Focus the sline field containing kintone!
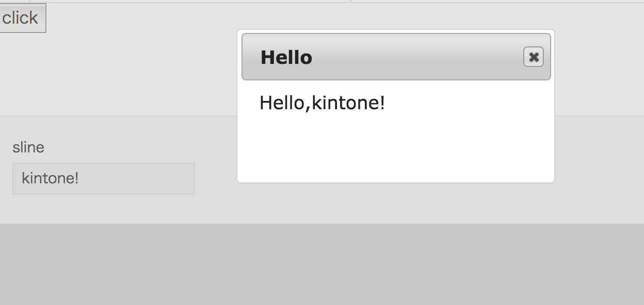This screenshot has width=644, height=305. coord(104,179)
